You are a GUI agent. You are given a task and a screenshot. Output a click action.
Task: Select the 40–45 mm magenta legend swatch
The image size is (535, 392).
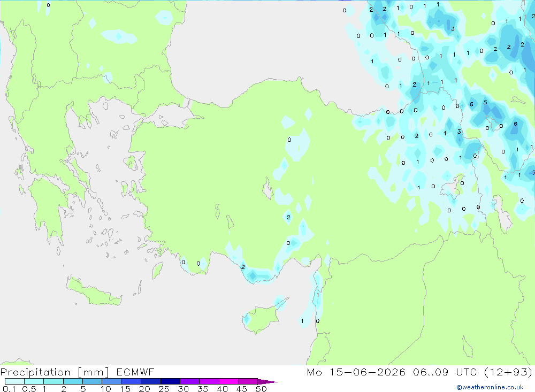(x=228, y=381)
